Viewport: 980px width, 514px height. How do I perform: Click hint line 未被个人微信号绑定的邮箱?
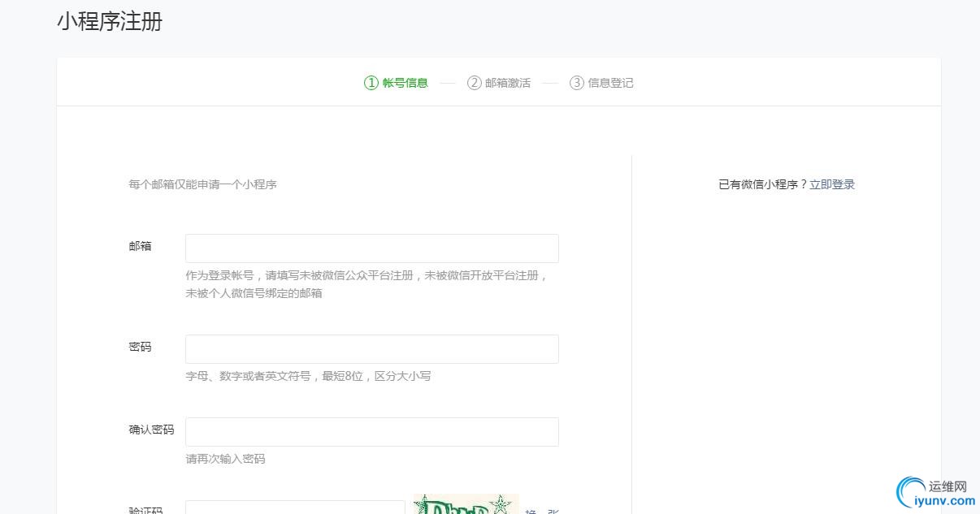(x=254, y=293)
